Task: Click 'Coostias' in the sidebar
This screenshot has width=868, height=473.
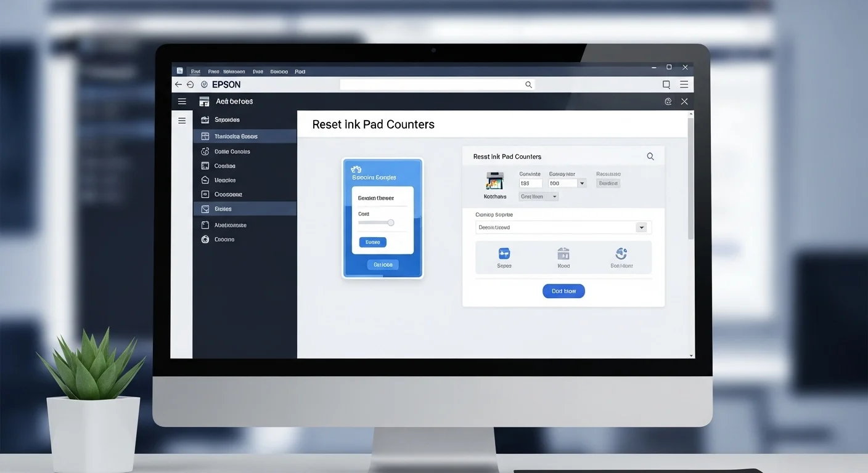Action: (225, 166)
